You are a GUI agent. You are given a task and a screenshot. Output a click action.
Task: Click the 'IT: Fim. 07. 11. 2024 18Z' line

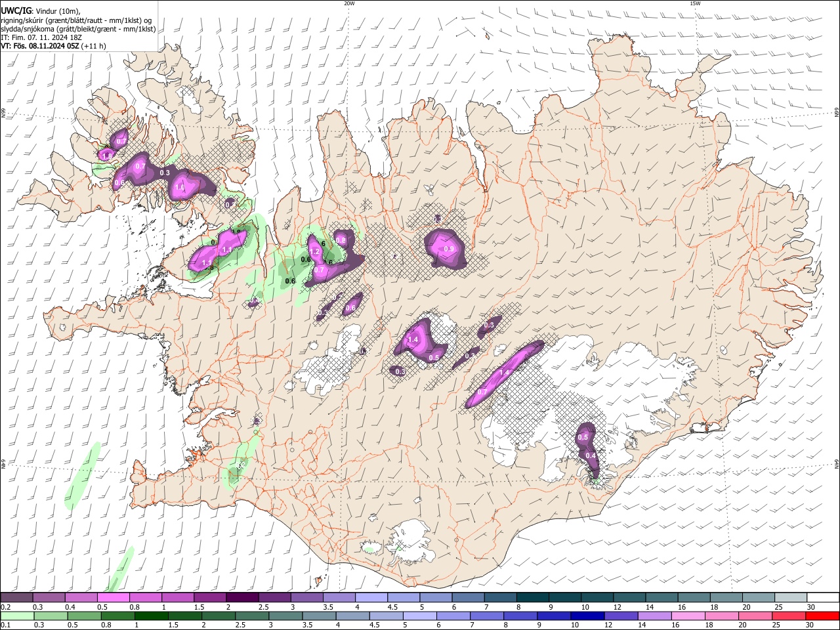[41, 37]
